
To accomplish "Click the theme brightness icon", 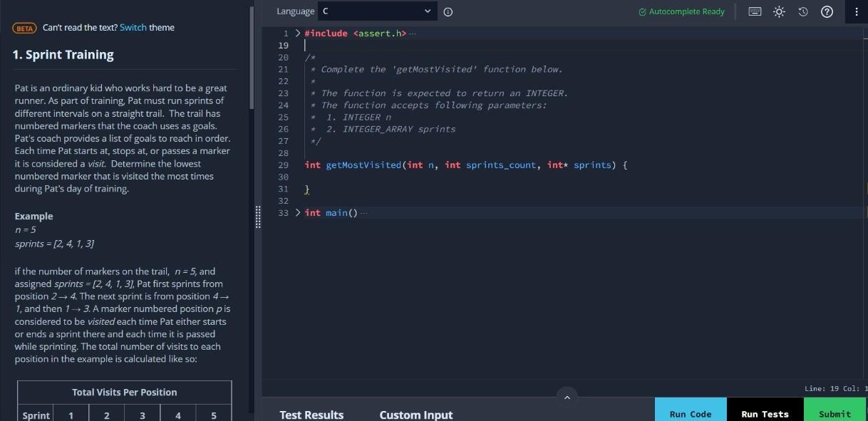I will [x=779, y=11].
